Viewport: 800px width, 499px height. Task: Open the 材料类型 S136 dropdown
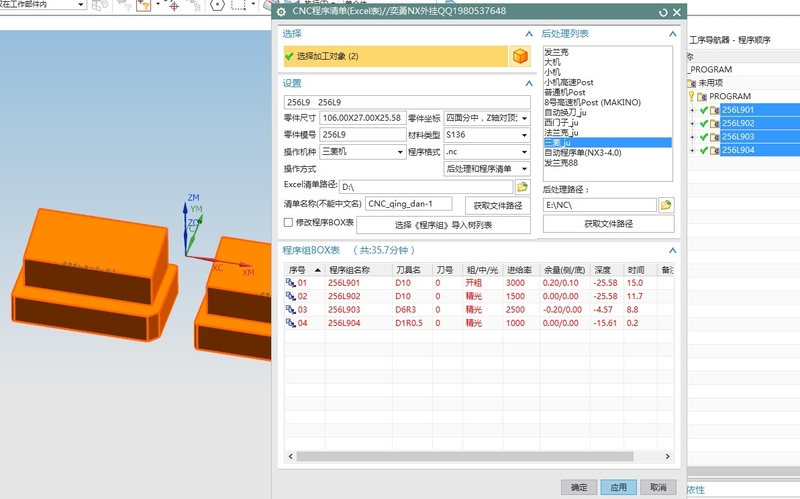pyautogui.click(x=524, y=135)
